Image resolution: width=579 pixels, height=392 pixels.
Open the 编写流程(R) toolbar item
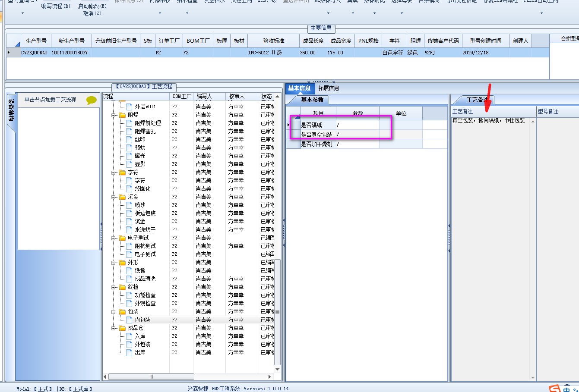click(x=56, y=6)
